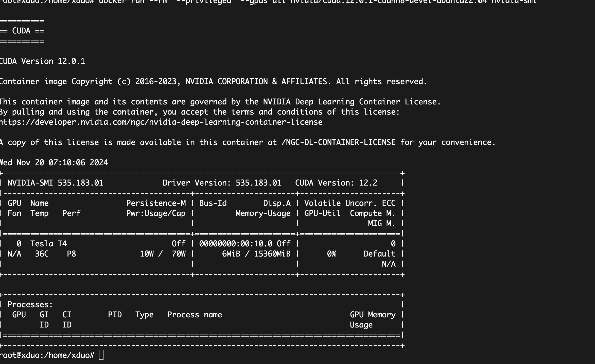This screenshot has width=595, height=364.
Task: Click the CUDA Version 12.0.1 text
Action: coord(42,61)
